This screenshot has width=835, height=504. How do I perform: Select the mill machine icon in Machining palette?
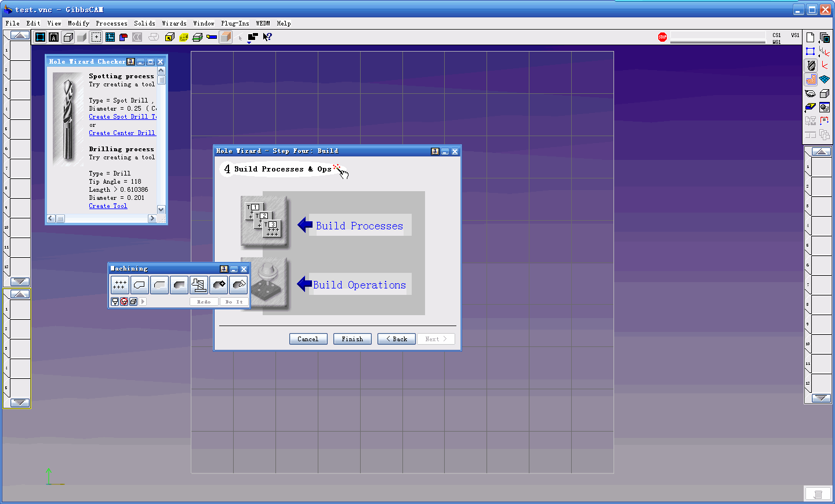[x=199, y=284]
